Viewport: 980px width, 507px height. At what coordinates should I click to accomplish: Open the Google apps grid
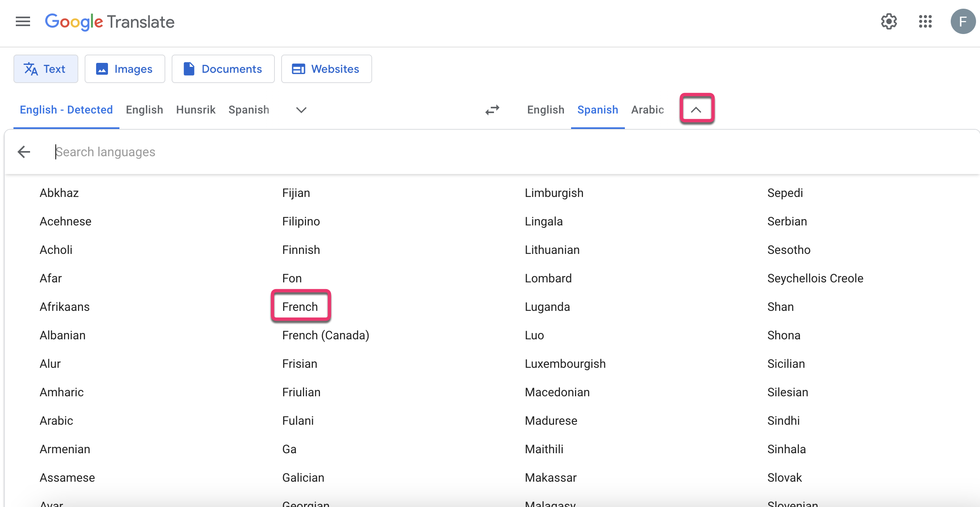(x=925, y=21)
